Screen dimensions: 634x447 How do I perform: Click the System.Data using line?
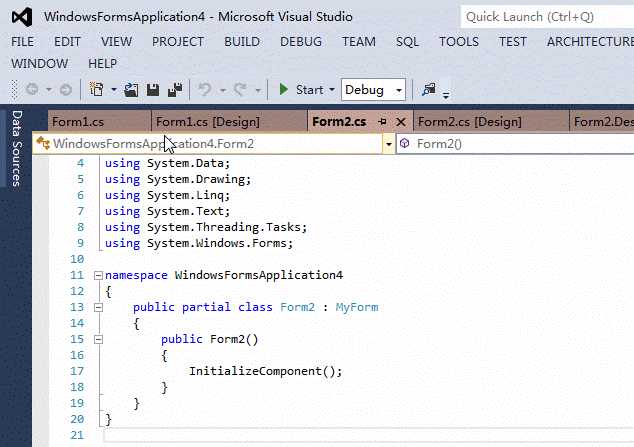coord(167,163)
